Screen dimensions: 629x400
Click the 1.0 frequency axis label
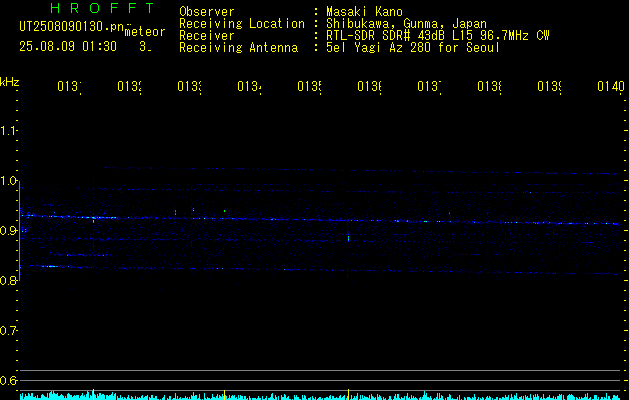pos(8,181)
